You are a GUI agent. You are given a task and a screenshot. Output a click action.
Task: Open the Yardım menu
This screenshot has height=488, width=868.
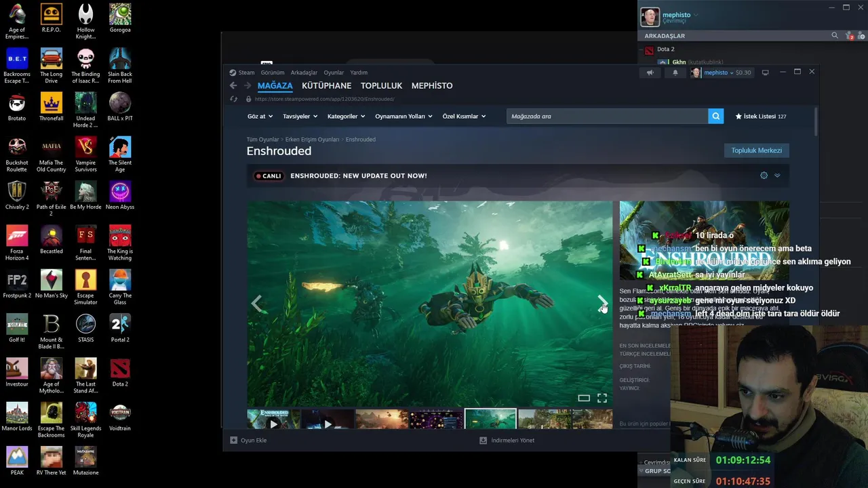tap(359, 73)
